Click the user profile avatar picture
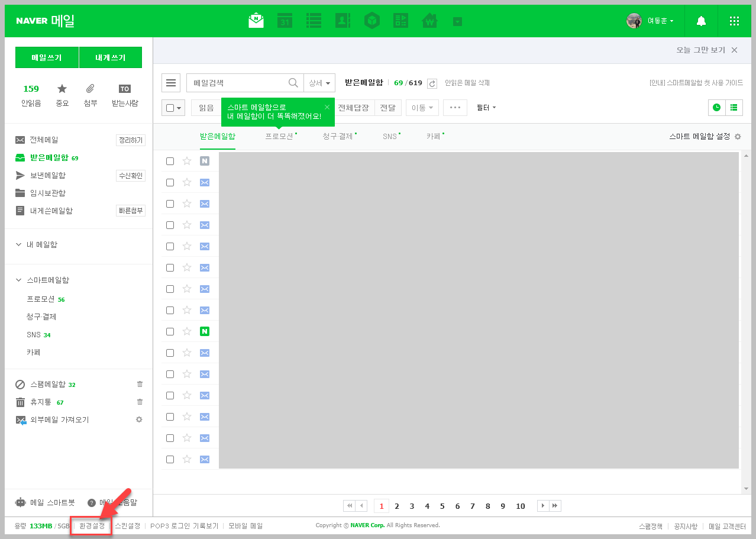The width and height of the screenshot is (756, 539). click(634, 21)
